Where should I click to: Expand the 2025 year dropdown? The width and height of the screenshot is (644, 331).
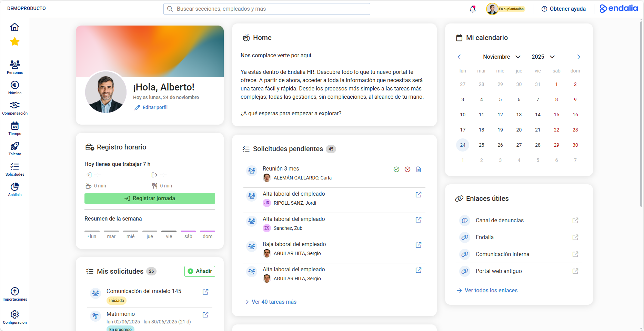click(x=543, y=57)
